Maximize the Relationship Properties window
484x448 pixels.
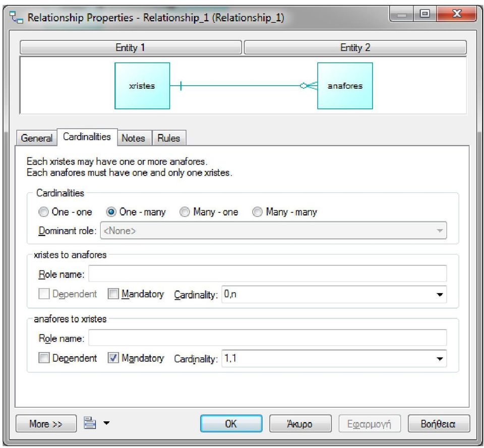425,14
